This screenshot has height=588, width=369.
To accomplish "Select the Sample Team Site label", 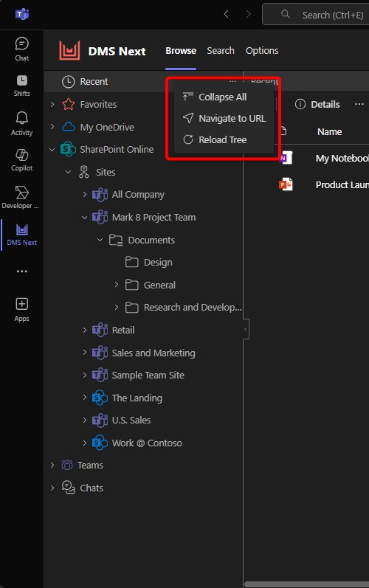I will tap(148, 375).
